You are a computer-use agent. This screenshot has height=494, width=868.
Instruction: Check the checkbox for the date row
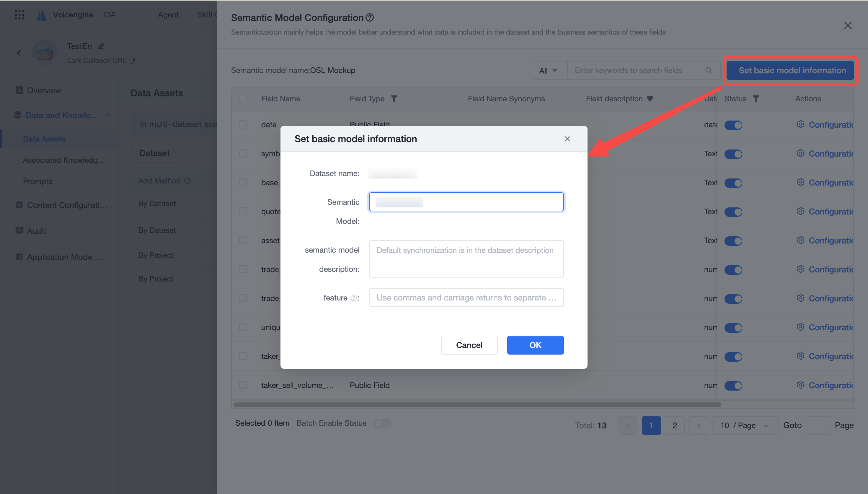click(x=243, y=124)
